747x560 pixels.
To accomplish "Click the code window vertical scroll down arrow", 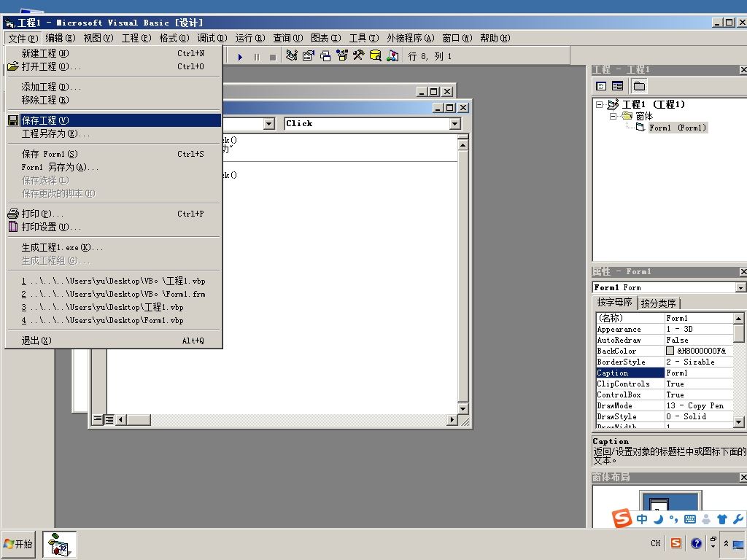I will tap(462, 408).
